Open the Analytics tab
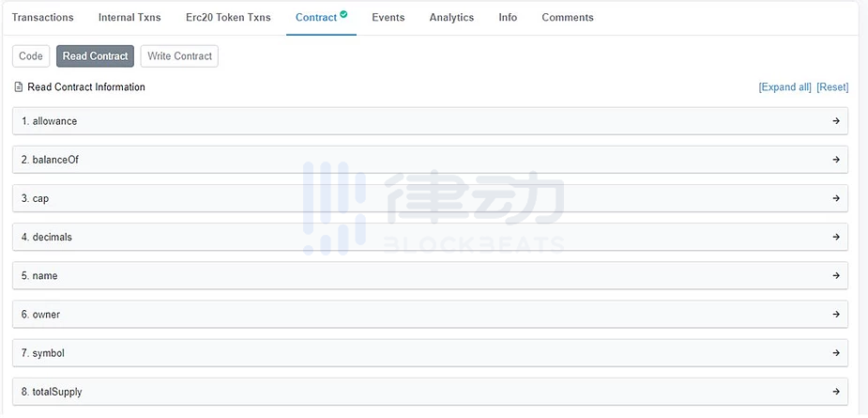Screen dimensions: 868x418 point(451,18)
